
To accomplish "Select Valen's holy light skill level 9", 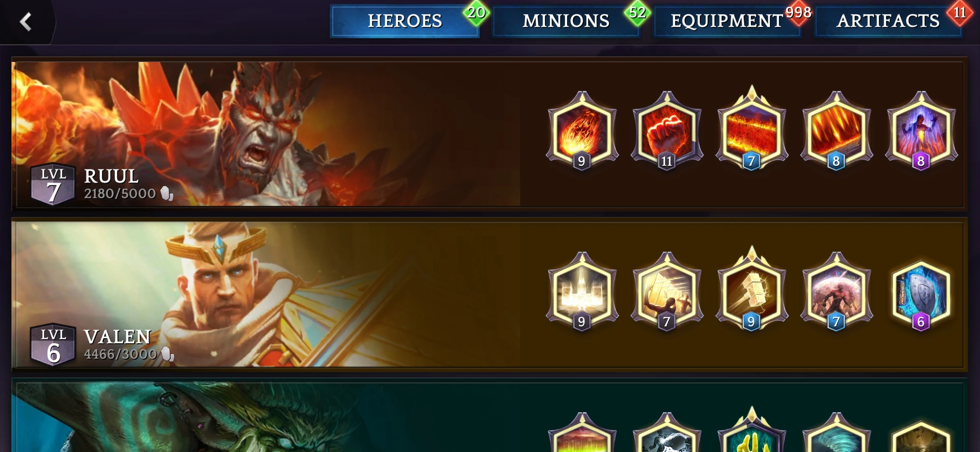I will [582, 291].
